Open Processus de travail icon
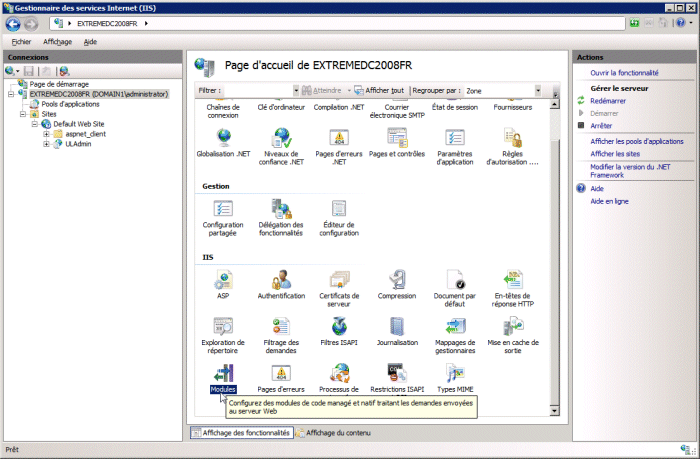This screenshot has width=700, height=459. tap(339, 379)
